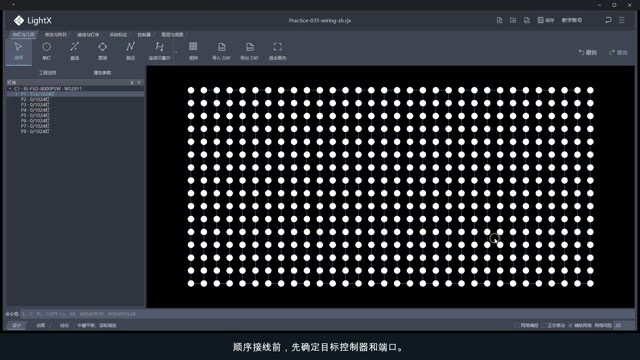
Task: Pick the straight line lamp tool
Action: click(x=74, y=51)
